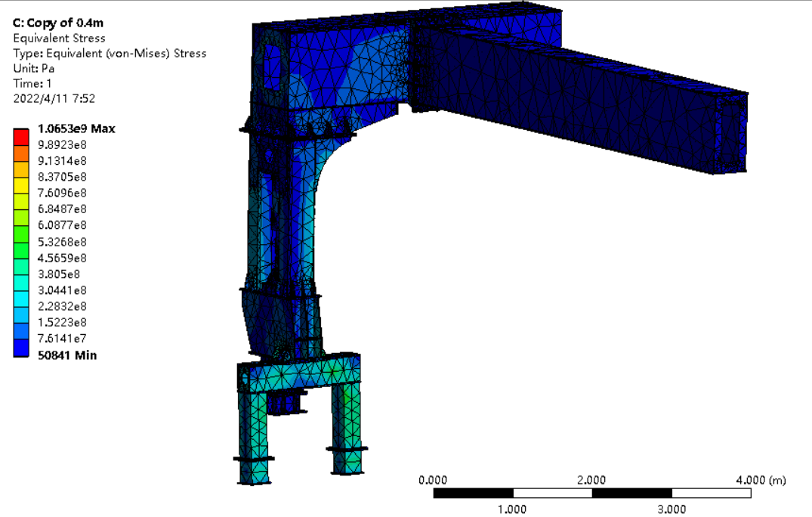The height and width of the screenshot is (517, 812).
Task: Select the 3.805e8 legend value label
Action: [x=59, y=274]
